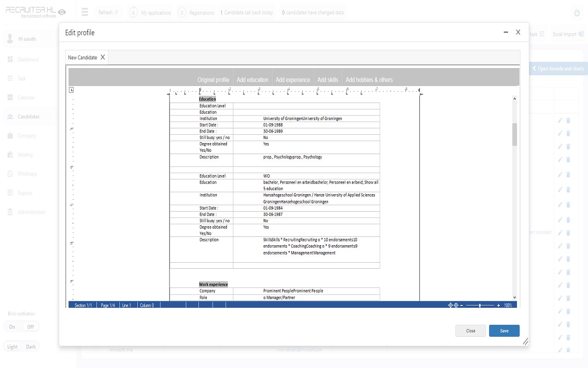Switch to the Dark theme
This screenshot has height=368, width=588.
pyautogui.click(x=31, y=347)
